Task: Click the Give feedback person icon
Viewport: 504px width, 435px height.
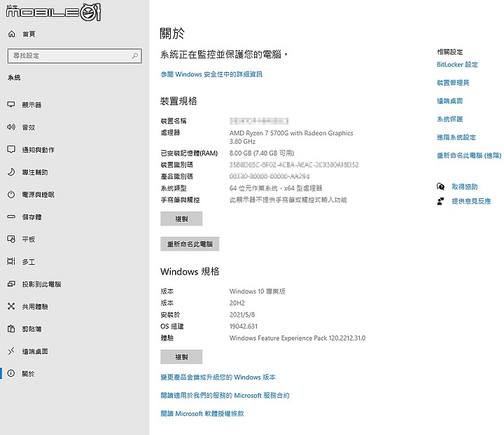Action: pos(441,201)
